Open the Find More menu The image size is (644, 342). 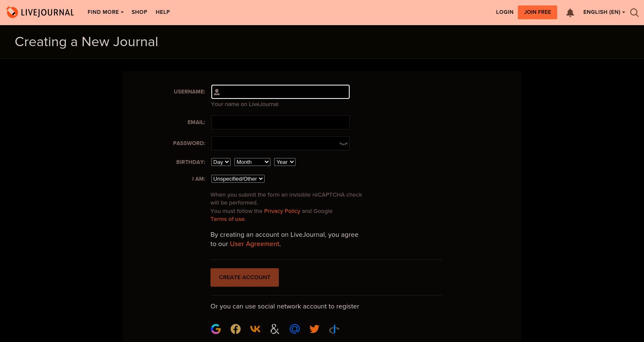coord(106,12)
